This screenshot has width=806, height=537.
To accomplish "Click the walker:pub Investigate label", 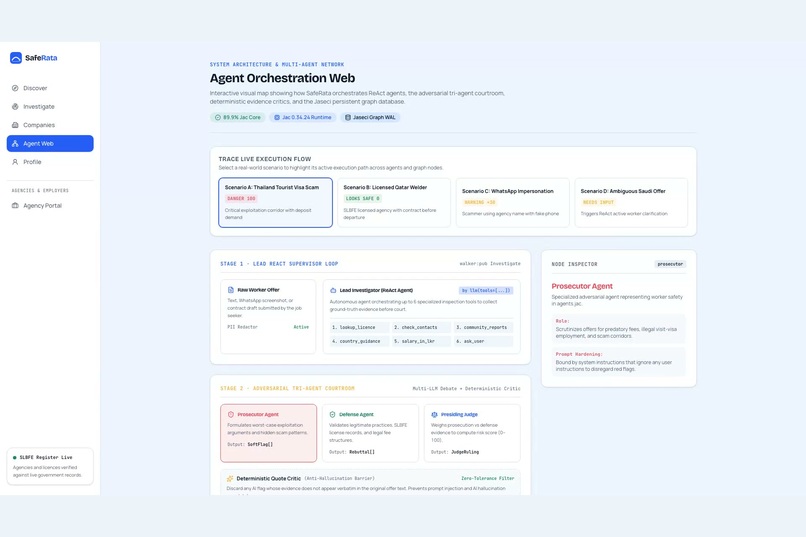I will (x=490, y=264).
